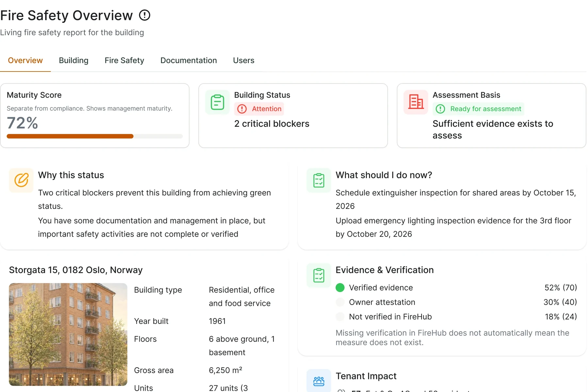This screenshot has width=588, height=392.
Task: Click the emergency lighting inspection task text
Action: [x=453, y=227]
